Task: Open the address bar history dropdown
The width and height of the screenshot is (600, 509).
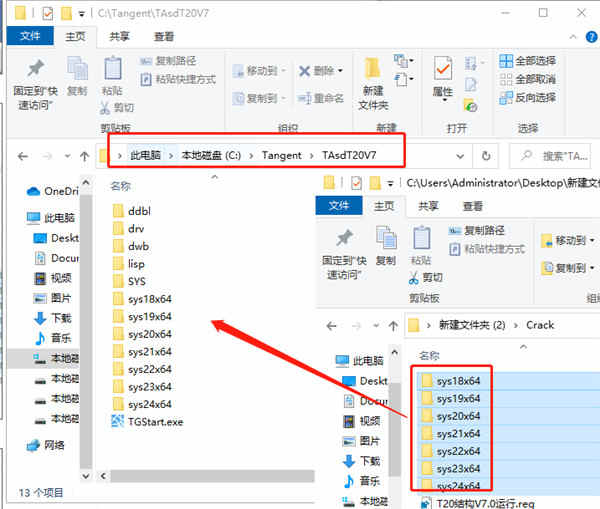Action: pyautogui.click(x=460, y=156)
